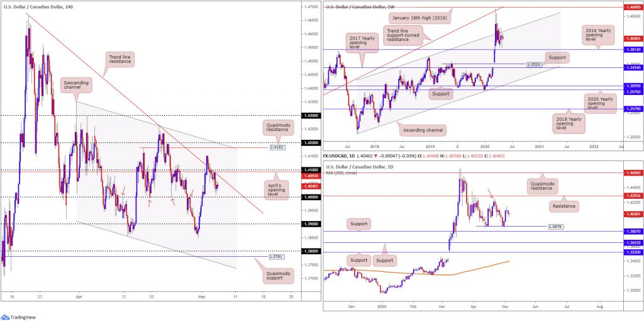Click the 1.46900 red price axis label
This screenshot has height=321, width=644.
(x=632, y=8)
